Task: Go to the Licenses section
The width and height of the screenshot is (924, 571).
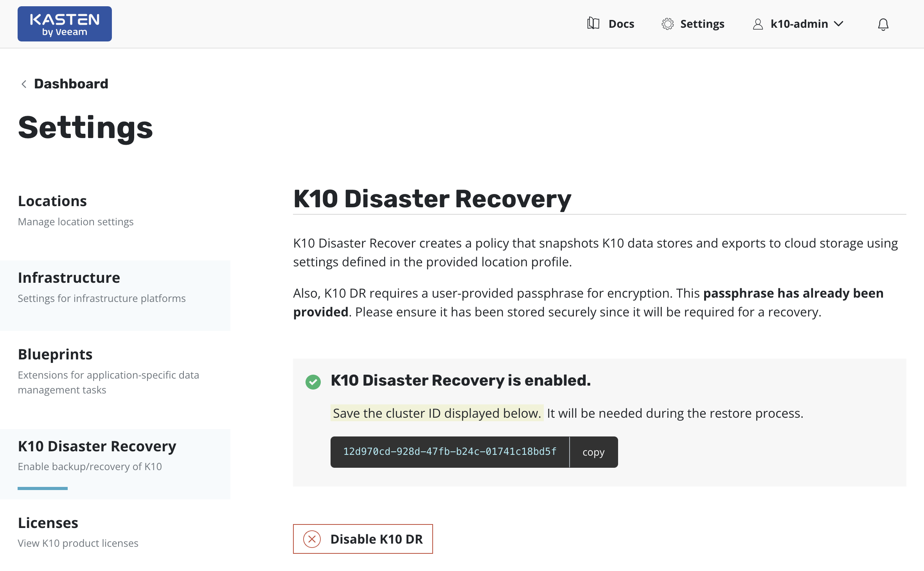Action: 48,523
